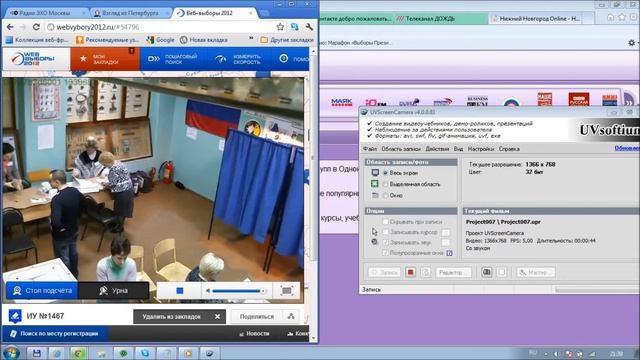
Task: Click the Chrome address bar
Action: (x=163, y=27)
